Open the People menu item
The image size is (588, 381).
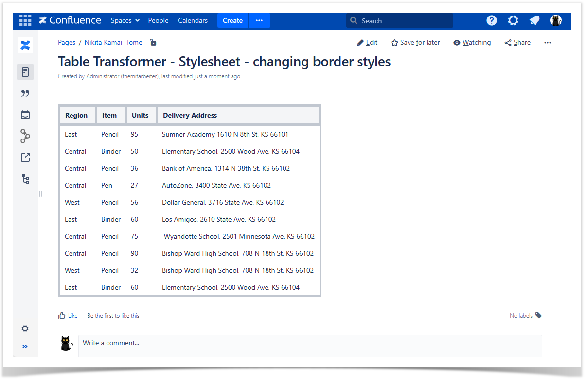click(x=158, y=20)
